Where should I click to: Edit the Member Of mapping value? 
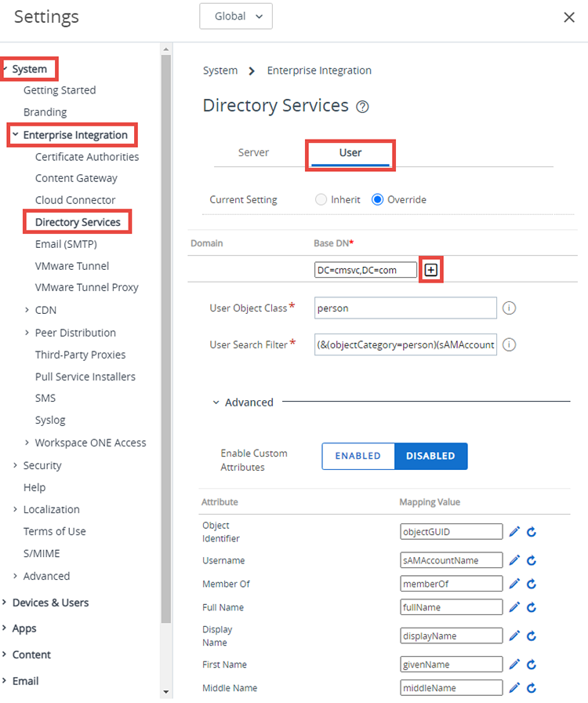[x=514, y=584]
